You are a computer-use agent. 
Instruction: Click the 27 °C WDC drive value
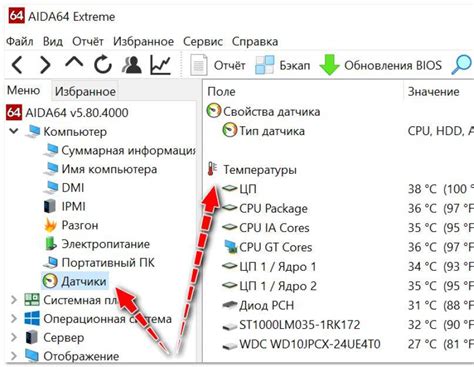(422, 344)
